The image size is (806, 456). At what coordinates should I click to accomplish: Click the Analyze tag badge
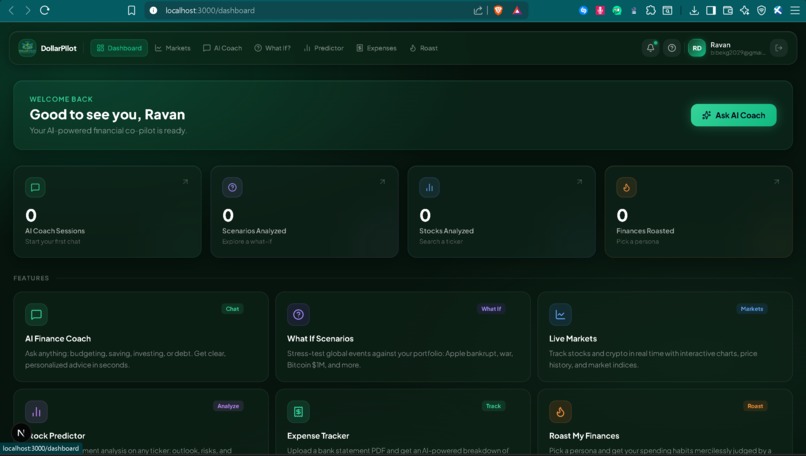coord(228,406)
